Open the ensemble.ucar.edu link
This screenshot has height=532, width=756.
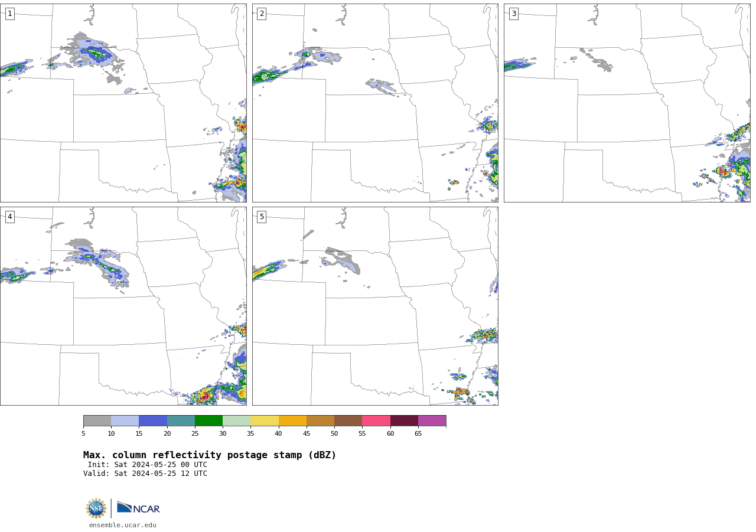point(123,526)
